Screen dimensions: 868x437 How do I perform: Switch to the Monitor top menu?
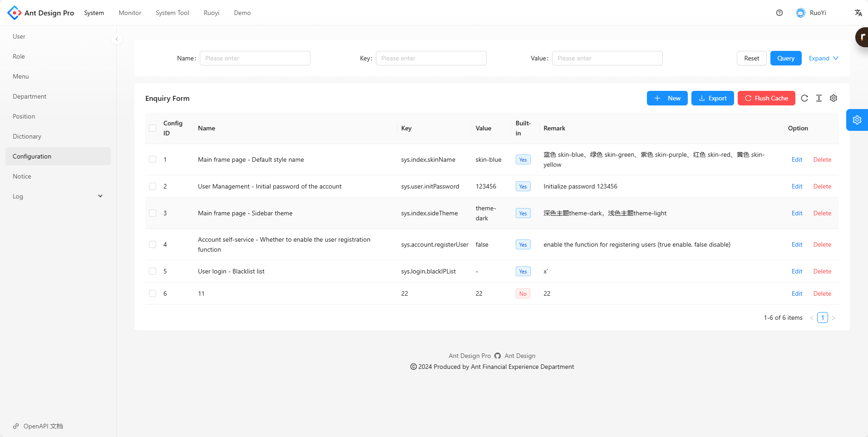[x=130, y=13]
